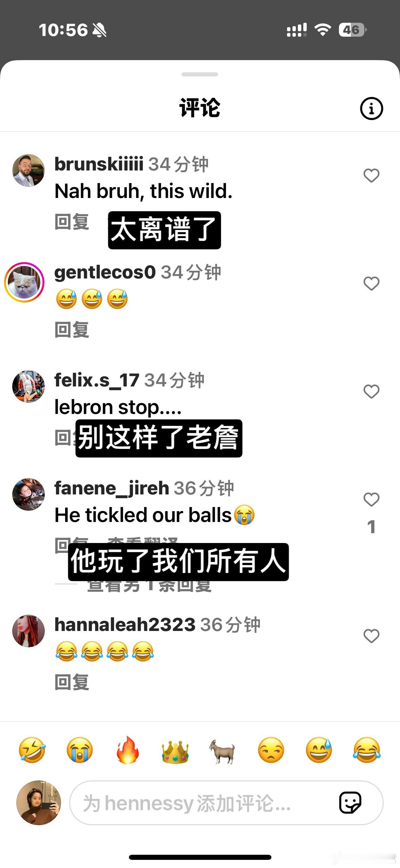The image size is (400, 868).
Task: Like gentlecos0's comment with heart
Action: [371, 284]
